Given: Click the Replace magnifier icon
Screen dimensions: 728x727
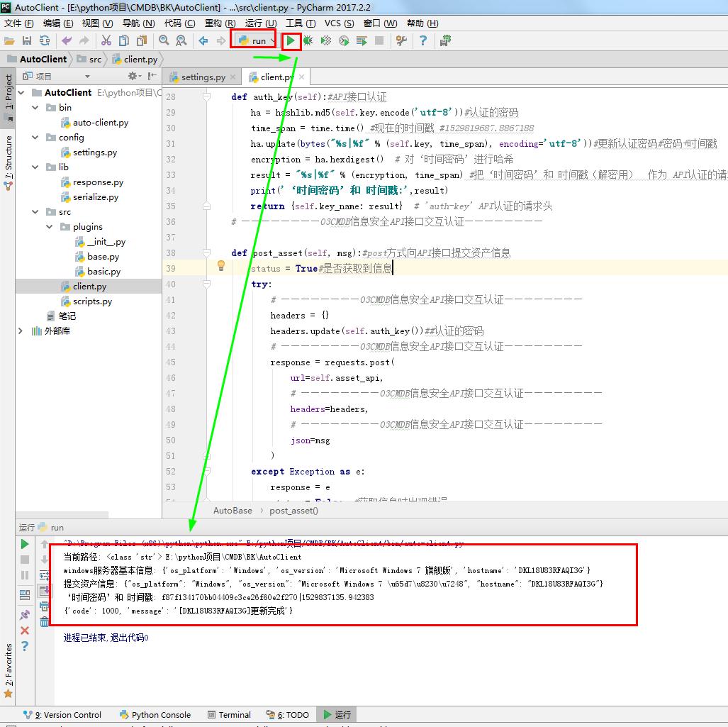Looking at the screenshot, I should coord(181,41).
